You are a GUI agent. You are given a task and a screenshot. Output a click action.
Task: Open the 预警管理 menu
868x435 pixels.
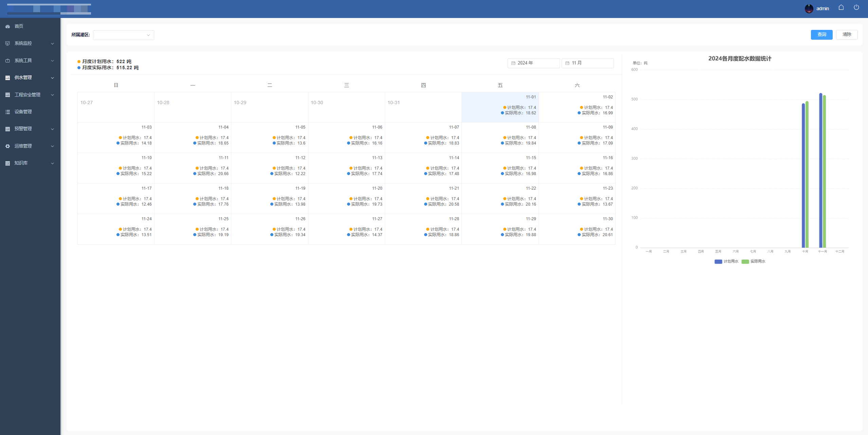(x=23, y=129)
